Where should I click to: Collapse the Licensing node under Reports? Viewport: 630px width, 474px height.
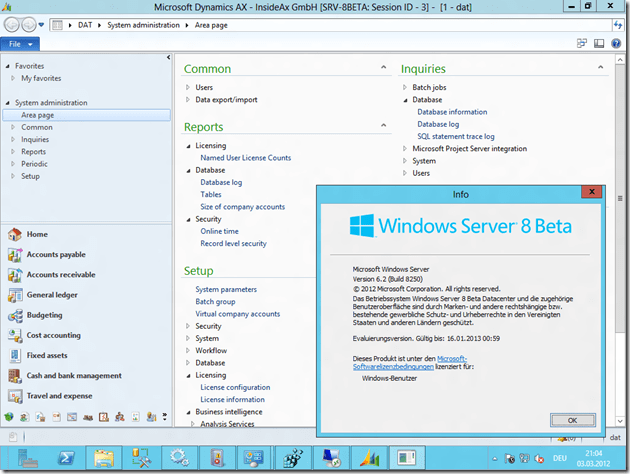point(188,146)
